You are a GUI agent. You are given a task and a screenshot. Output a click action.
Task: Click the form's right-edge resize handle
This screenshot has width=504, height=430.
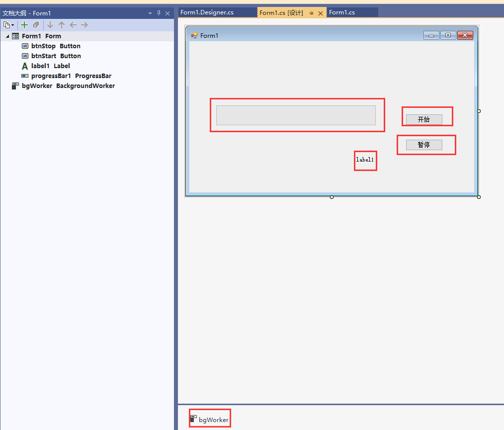(x=479, y=111)
